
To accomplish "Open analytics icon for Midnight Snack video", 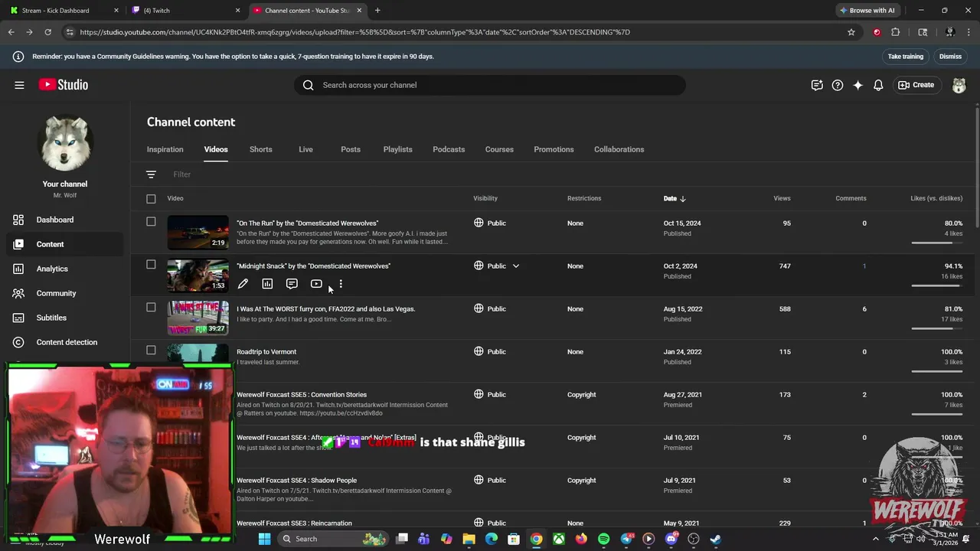I will click(x=267, y=284).
